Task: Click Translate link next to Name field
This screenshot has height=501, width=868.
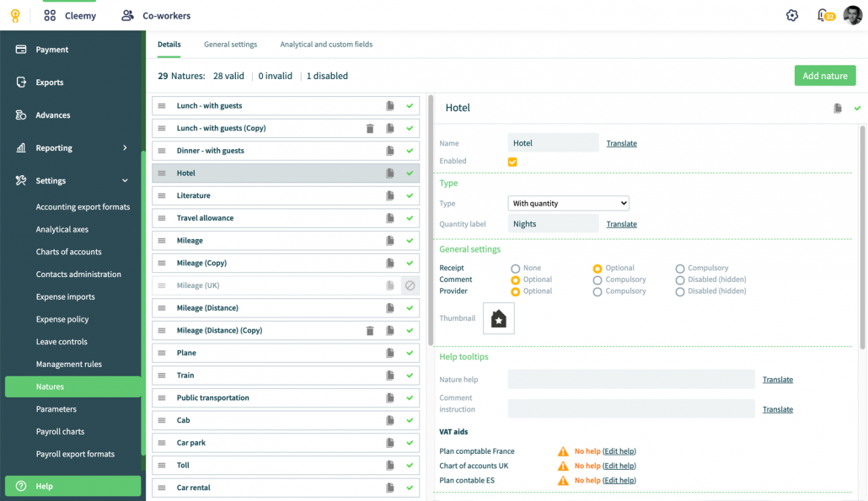Action: pos(621,143)
